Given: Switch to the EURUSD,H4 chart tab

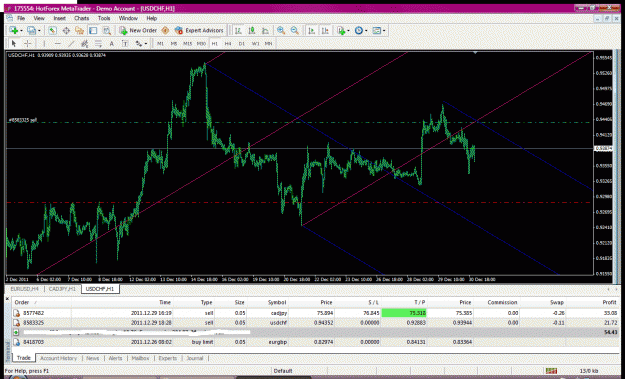Looking at the screenshot, I should point(25,289).
